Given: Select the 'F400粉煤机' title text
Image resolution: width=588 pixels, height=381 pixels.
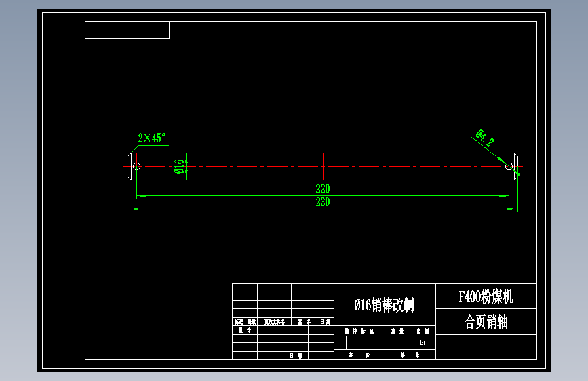Looking at the screenshot, I should [x=486, y=297].
